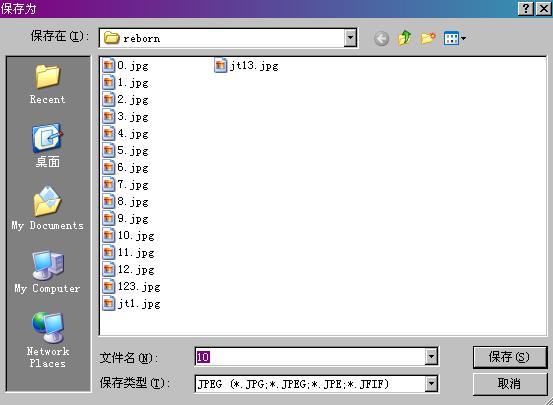Click the 取消 cancel button
The width and height of the screenshot is (553, 405).
point(510,384)
